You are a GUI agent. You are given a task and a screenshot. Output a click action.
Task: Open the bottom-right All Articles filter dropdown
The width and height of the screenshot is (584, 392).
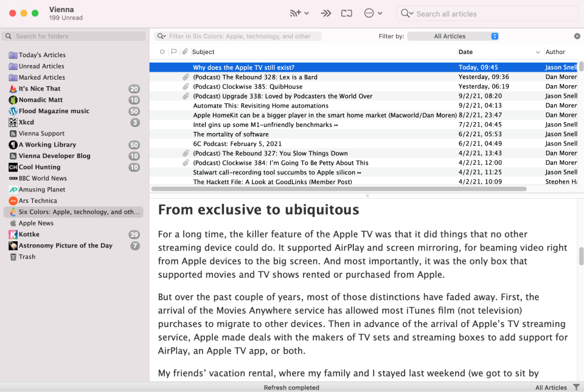(551, 387)
